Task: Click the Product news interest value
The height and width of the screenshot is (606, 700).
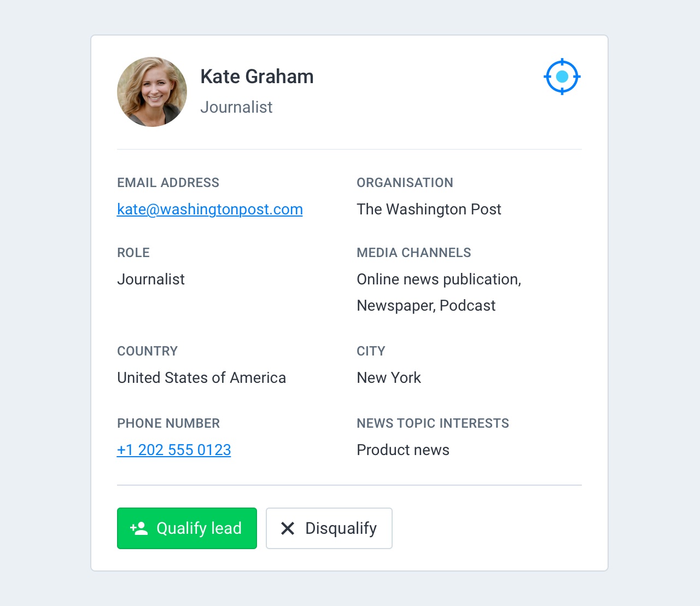Action: coord(403,450)
